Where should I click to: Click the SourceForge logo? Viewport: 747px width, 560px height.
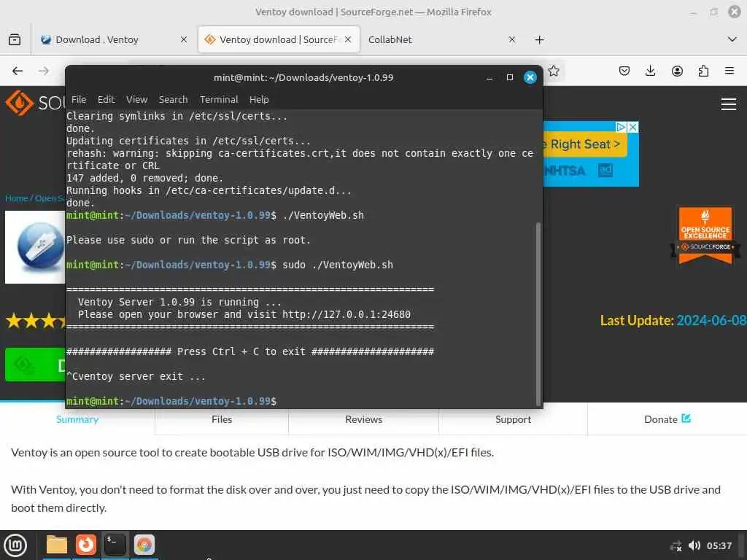tap(34, 103)
